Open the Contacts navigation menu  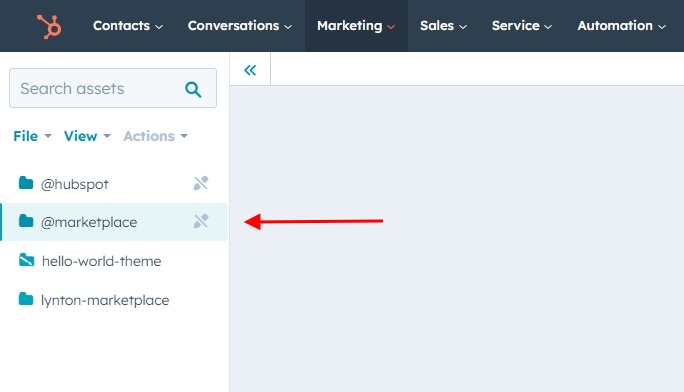click(128, 26)
